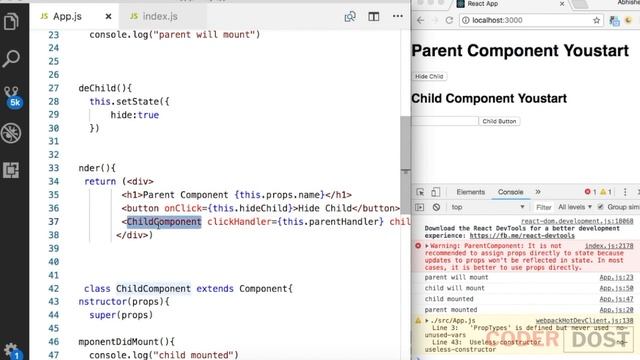Viewport: 640px width, 360px height.
Task: Click the Hide Child button
Action: (429, 76)
